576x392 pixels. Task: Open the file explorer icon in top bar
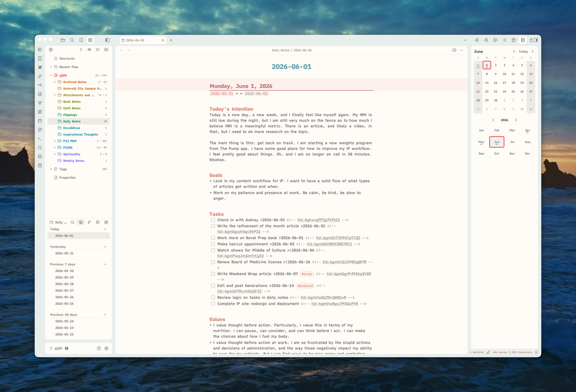point(63,40)
